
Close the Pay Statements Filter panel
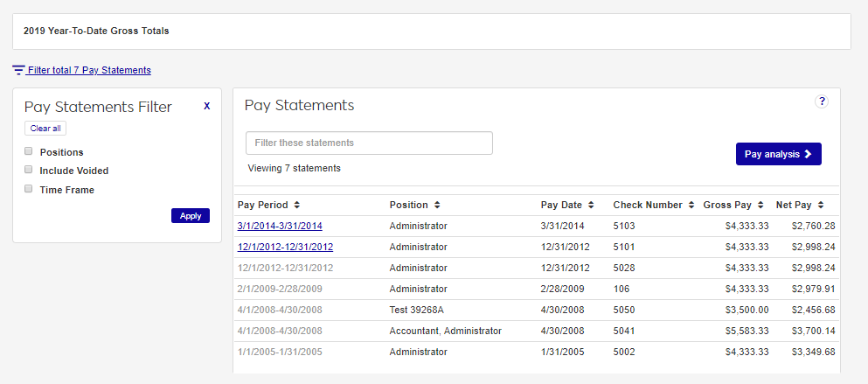click(x=206, y=106)
